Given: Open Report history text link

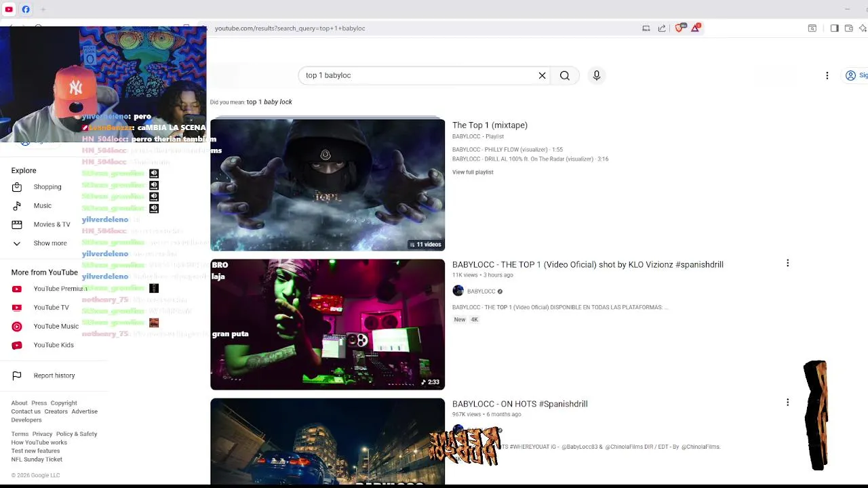Looking at the screenshot, I should pos(54,375).
